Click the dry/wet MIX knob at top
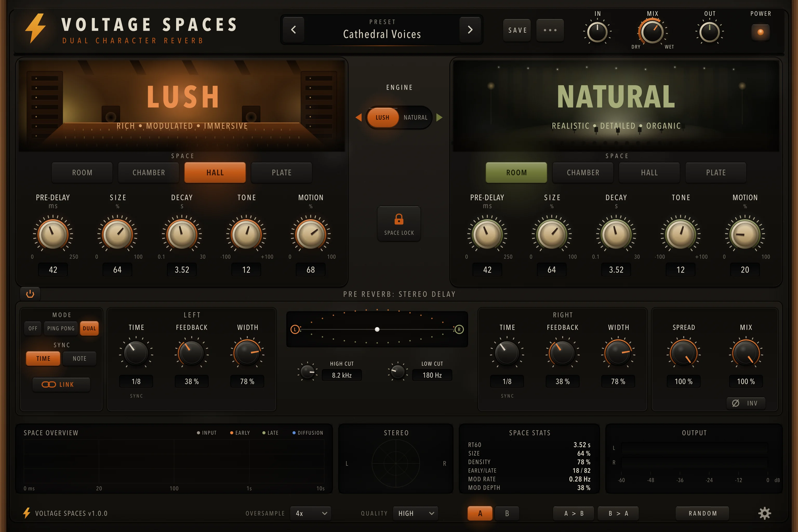This screenshot has height=532, width=798. click(x=652, y=32)
